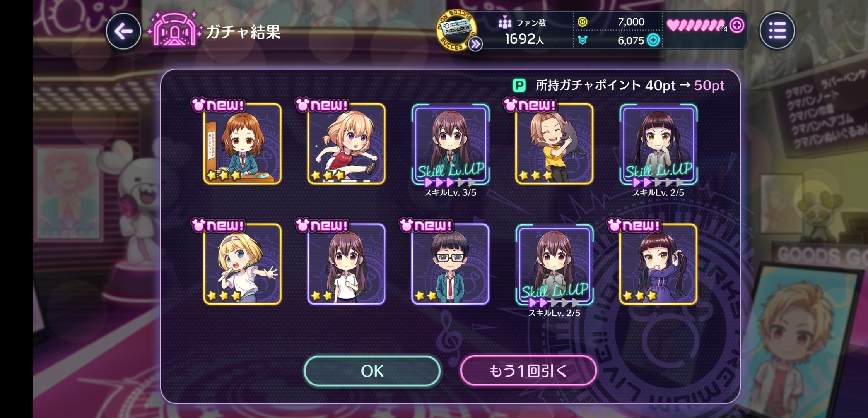The height and width of the screenshot is (418, 868).
Task: Select the blonde singer with microphone card
Action: tap(243, 264)
